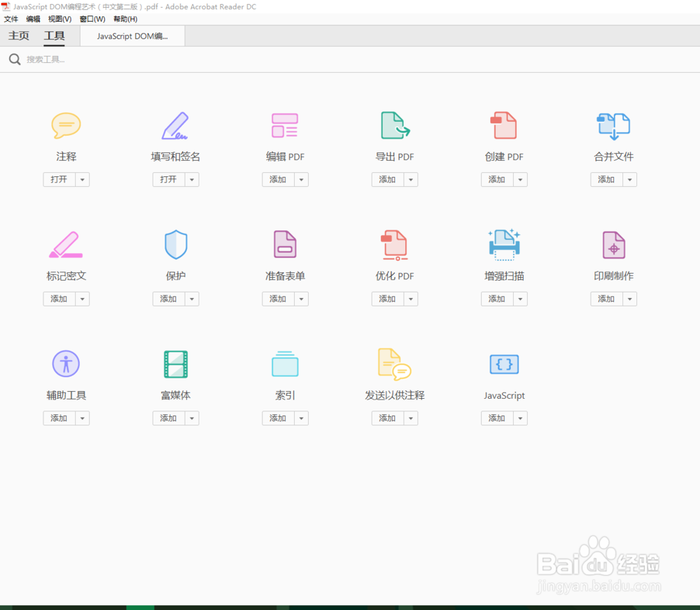Click 打开 button under 填写和签名
This screenshot has width=700, height=610.
169,179
